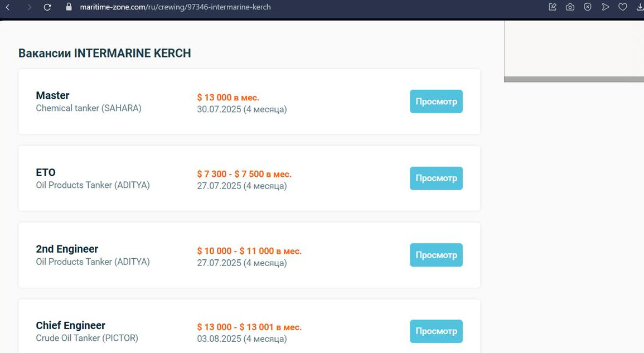Click the date 03.08.2025 (4 месяца)
644x353 pixels.
[x=242, y=339]
